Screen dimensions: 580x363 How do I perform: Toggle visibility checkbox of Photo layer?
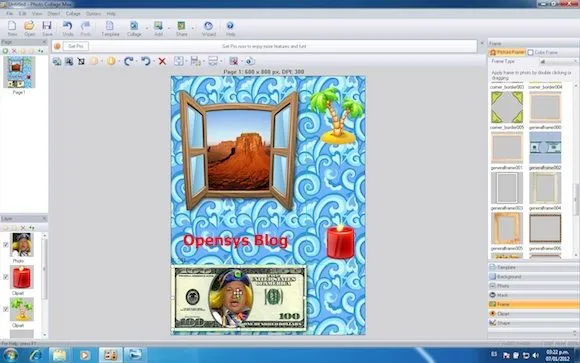point(6,245)
